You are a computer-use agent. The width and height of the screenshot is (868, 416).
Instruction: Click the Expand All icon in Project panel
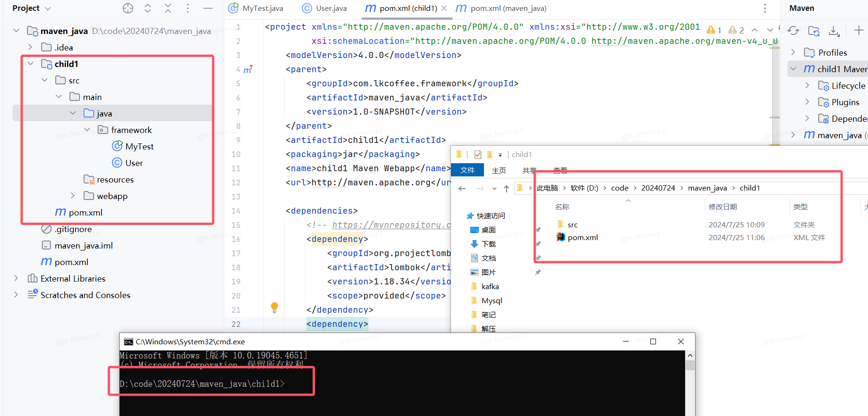click(x=147, y=8)
